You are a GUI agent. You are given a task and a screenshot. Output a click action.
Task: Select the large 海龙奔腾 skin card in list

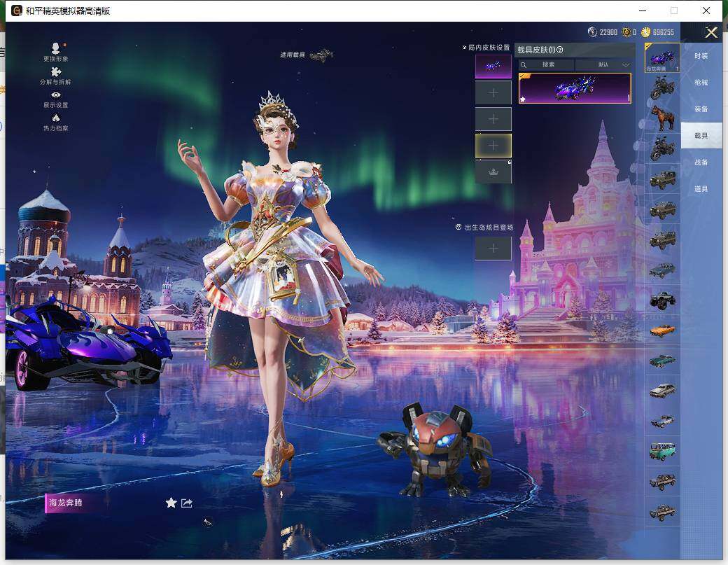[575, 88]
